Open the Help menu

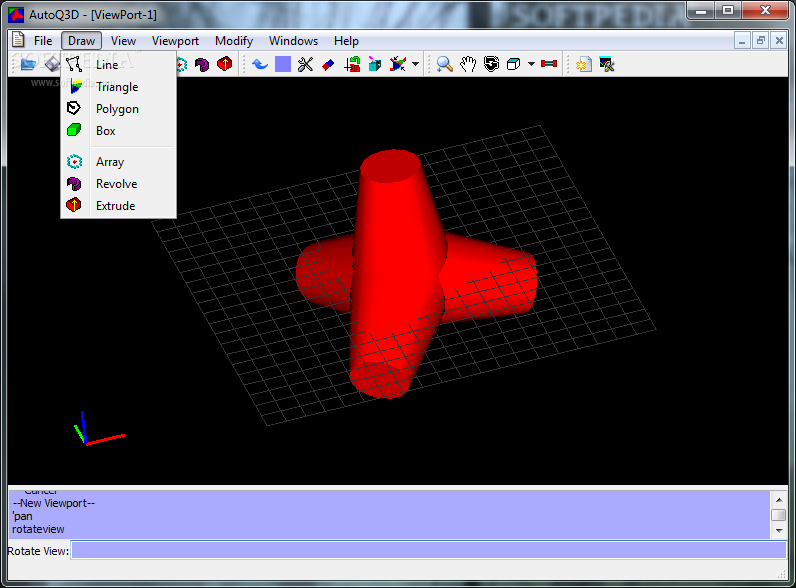pyautogui.click(x=346, y=41)
